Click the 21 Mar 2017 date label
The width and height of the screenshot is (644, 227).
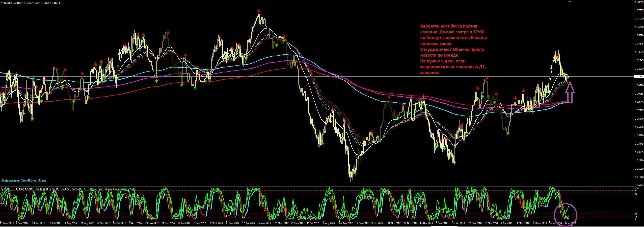(x=233, y=223)
